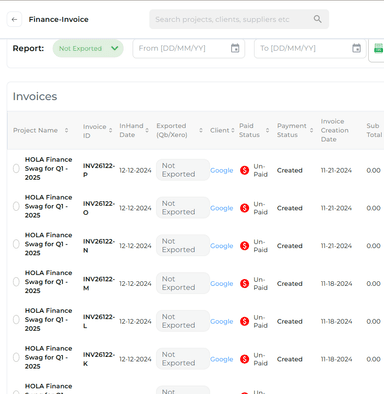Click invoice ID INV26122-M

tap(99, 283)
